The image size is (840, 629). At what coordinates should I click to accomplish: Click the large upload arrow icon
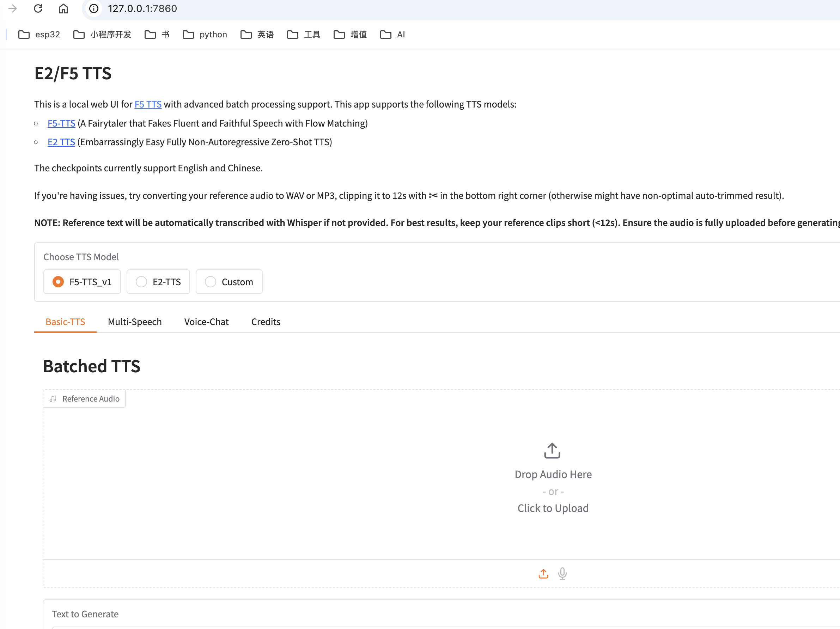click(552, 451)
